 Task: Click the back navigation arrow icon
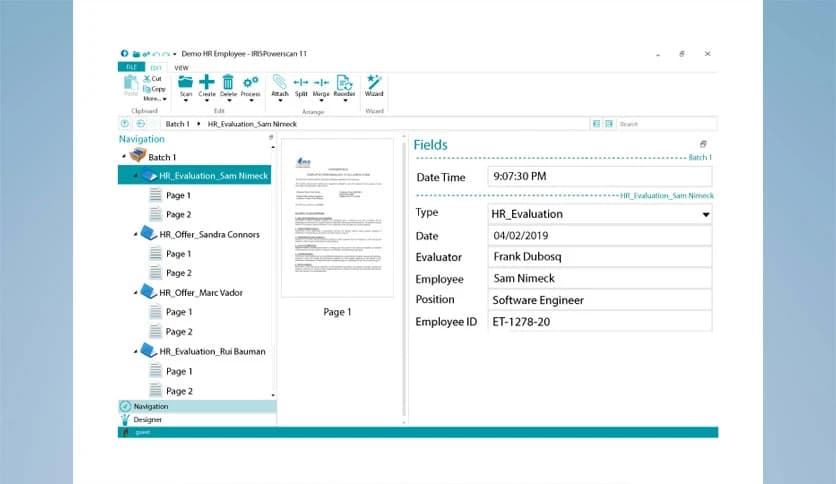[x=141, y=124]
